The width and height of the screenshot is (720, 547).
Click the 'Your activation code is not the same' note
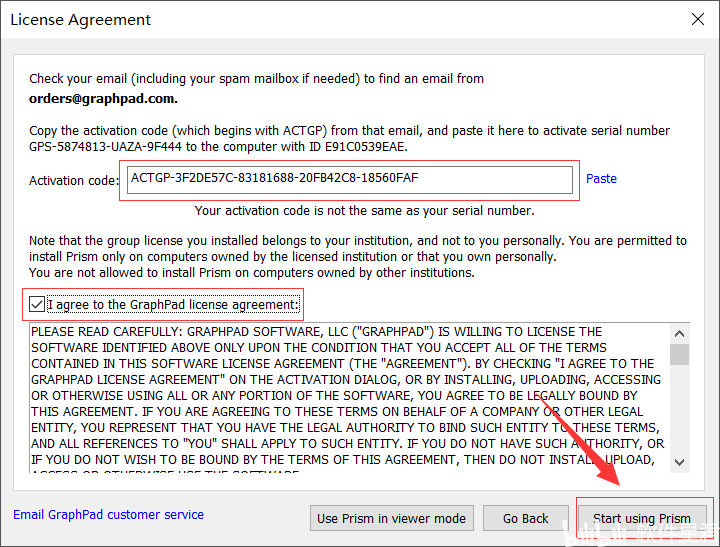click(x=365, y=211)
